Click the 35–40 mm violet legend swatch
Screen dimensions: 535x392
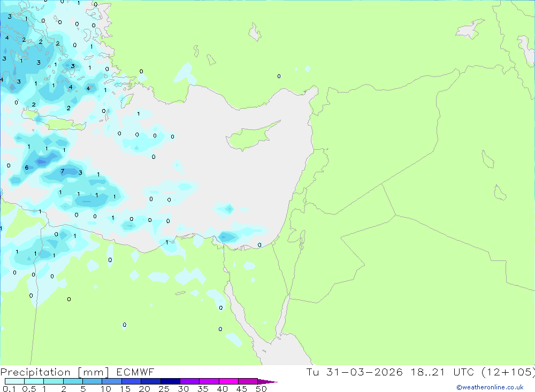(x=209, y=381)
